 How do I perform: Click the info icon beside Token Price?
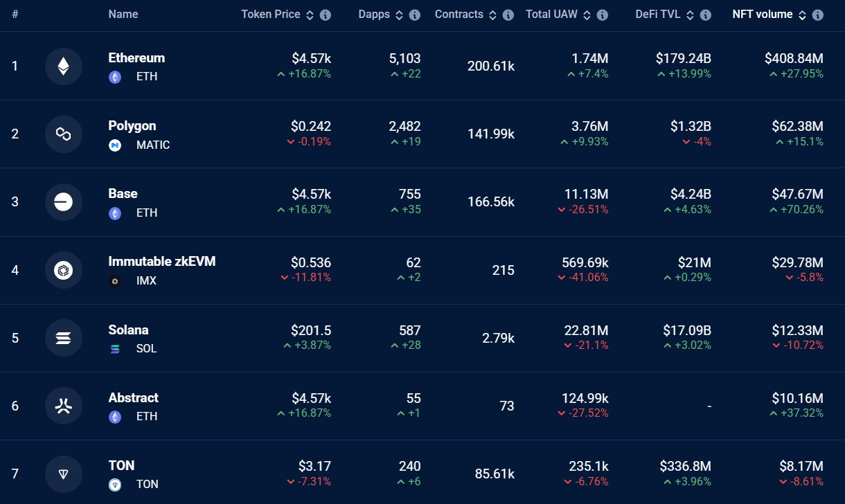[x=325, y=15]
